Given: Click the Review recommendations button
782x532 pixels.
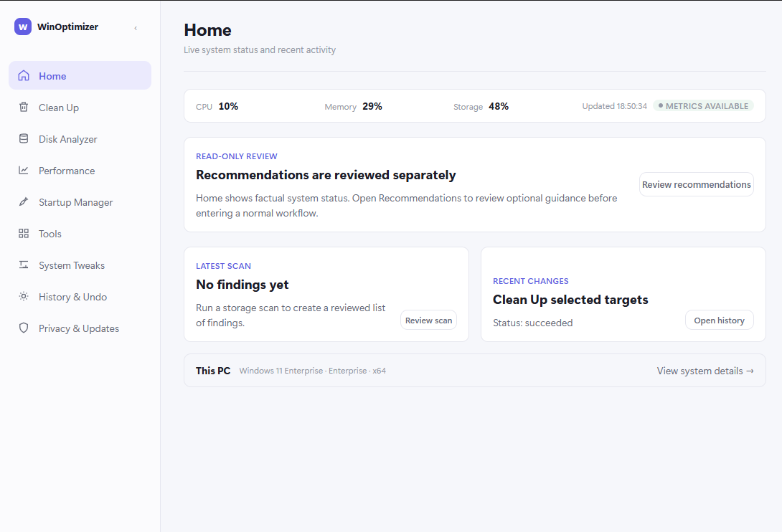Looking at the screenshot, I should click(696, 184).
